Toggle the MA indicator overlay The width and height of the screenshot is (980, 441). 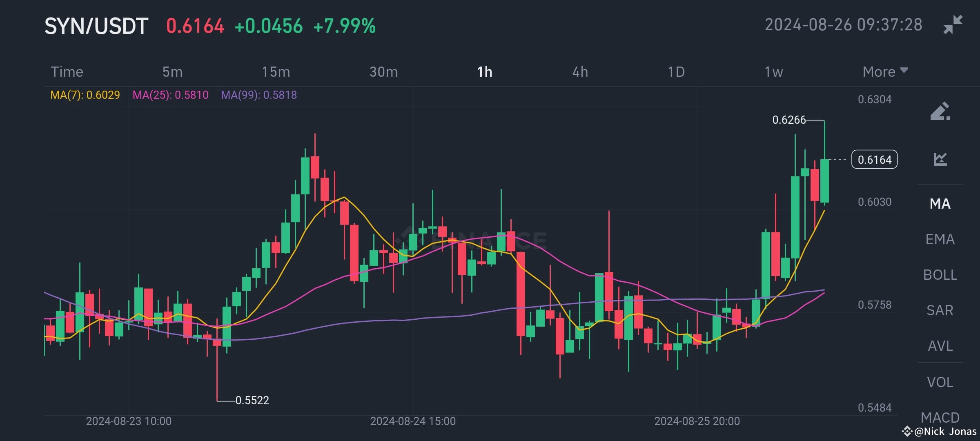[x=939, y=203]
